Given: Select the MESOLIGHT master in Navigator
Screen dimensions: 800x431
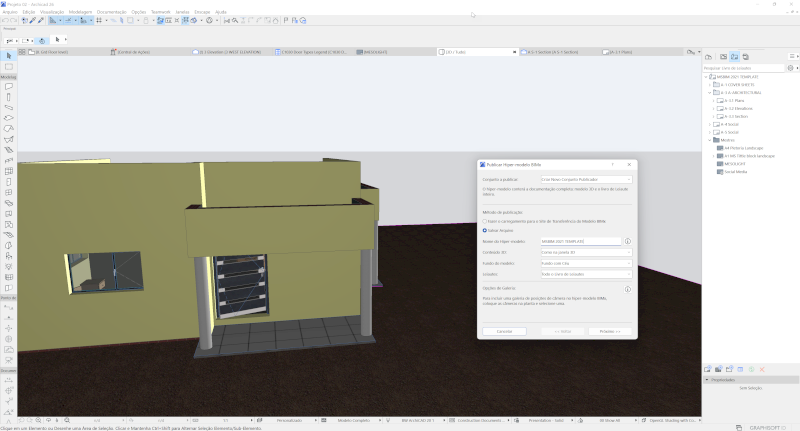Looking at the screenshot, I should click(x=736, y=165).
